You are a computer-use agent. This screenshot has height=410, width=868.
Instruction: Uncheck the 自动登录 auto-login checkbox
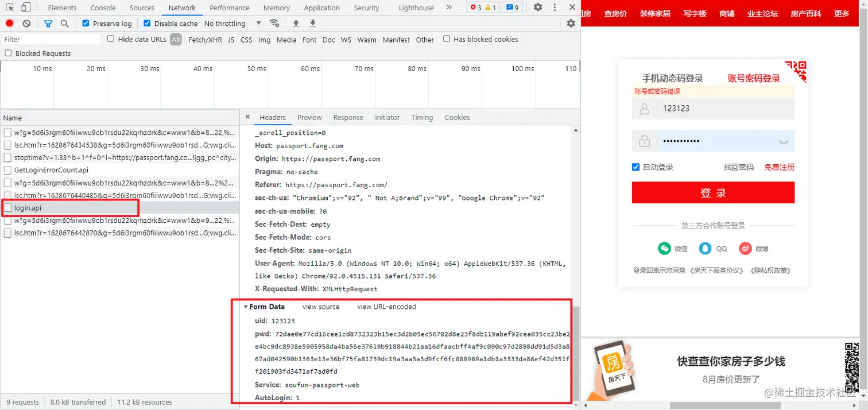[635, 167]
